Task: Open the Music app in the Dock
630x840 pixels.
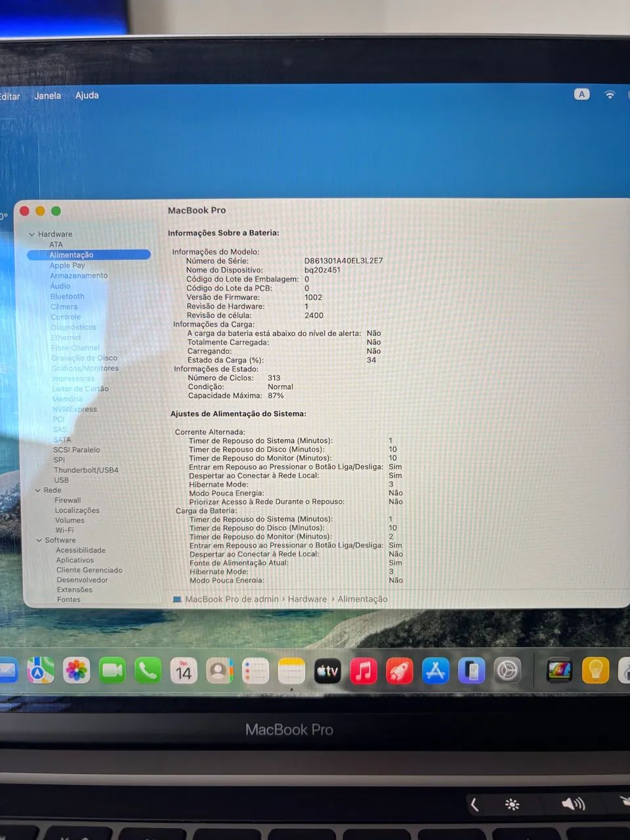Action: (x=364, y=671)
